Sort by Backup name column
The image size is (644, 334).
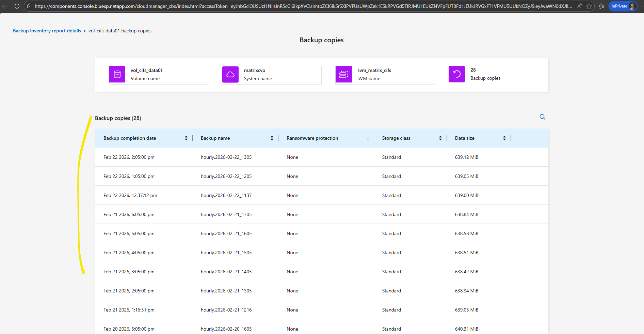click(x=272, y=138)
